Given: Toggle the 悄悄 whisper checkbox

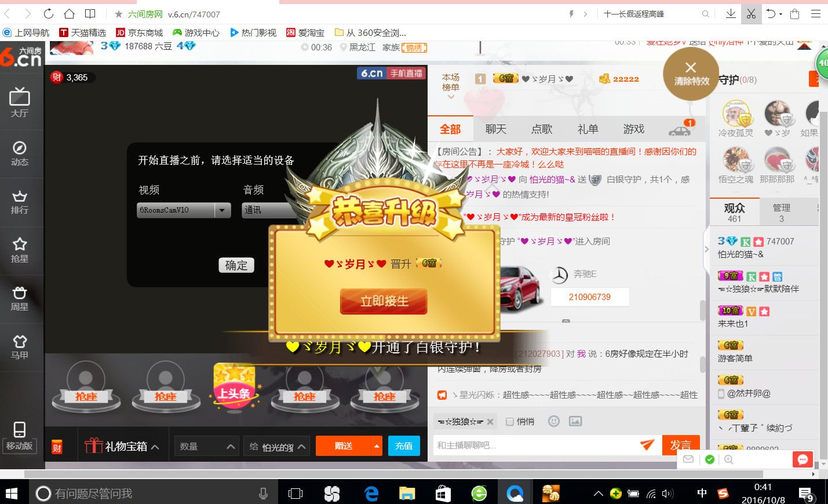Looking at the screenshot, I should point(510,422).
